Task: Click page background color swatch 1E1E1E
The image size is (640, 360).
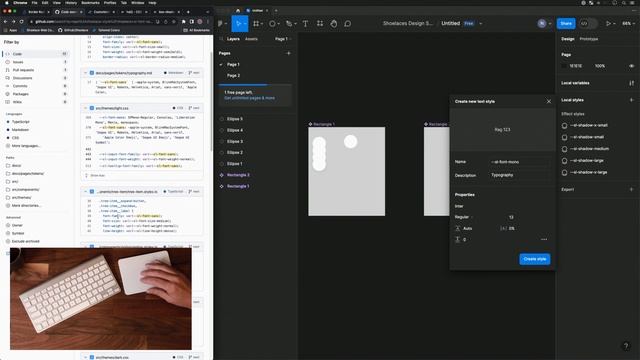Action: pos(564,66)
